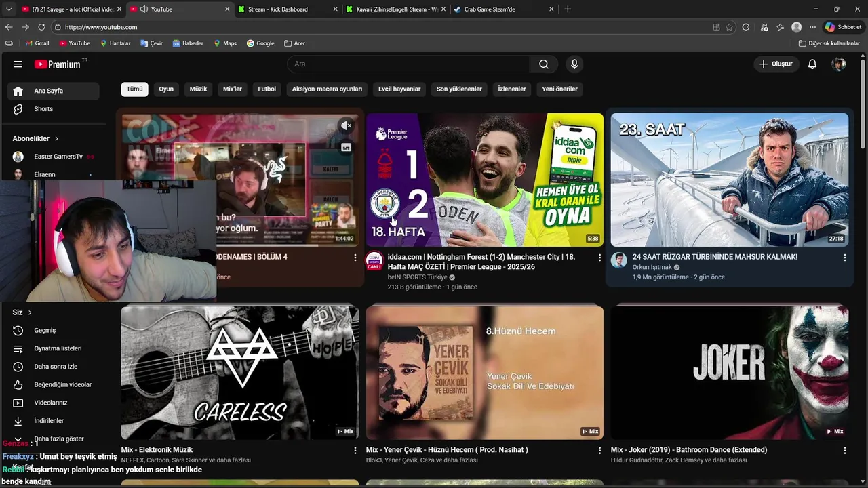Open the 24 SAAT RÜZGAR TÜRBİNİNDE thumbnail

(730, 180)
